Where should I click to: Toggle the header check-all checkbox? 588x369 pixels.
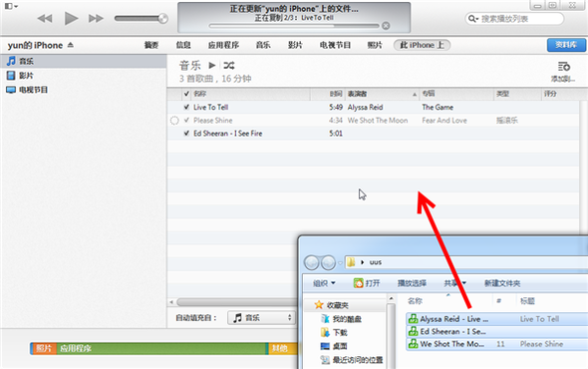coord(186,94)
